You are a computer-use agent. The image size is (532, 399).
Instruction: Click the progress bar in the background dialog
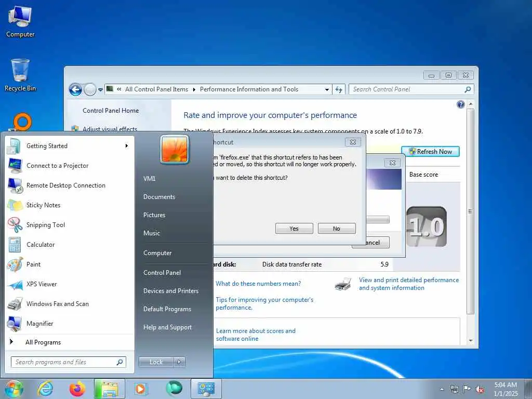click(378, 220)
